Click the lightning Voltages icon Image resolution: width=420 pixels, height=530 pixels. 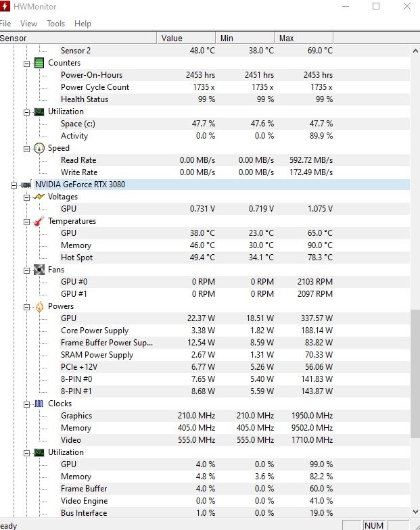tap(39, 197)
